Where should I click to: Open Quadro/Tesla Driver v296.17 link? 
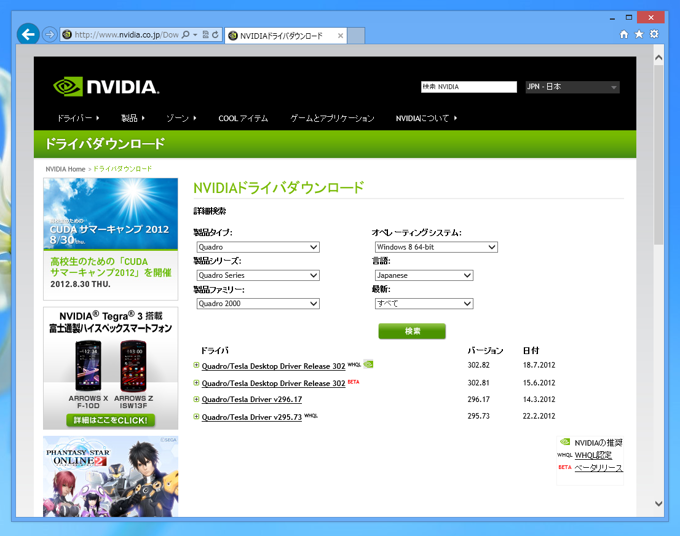(252, 399)
